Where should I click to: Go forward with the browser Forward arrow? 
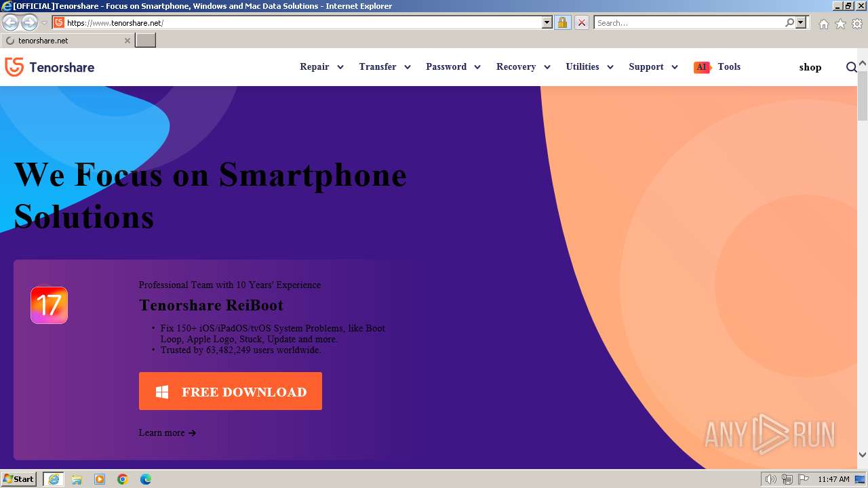29,22
